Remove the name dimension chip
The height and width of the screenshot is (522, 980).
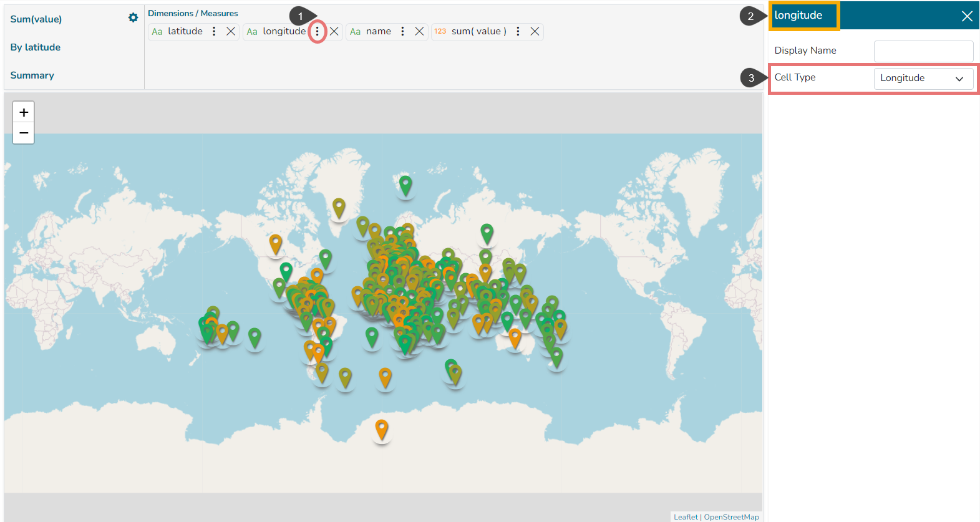pyautogui.click(x=419, y=31)
